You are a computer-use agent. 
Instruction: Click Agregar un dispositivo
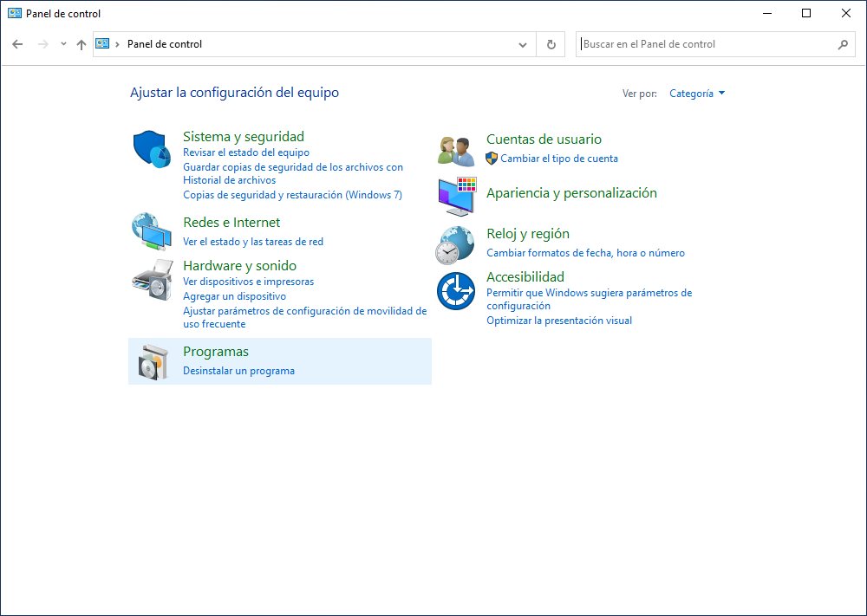pos(234,296)
